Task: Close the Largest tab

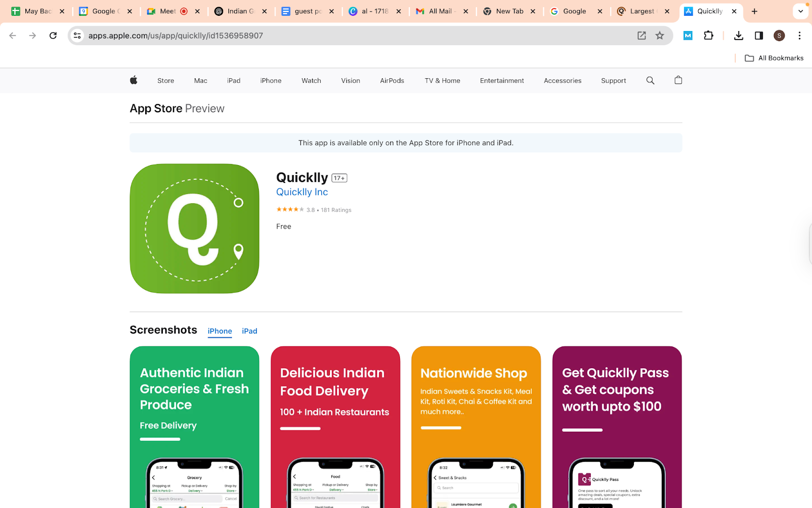Action: pos(667,11)
